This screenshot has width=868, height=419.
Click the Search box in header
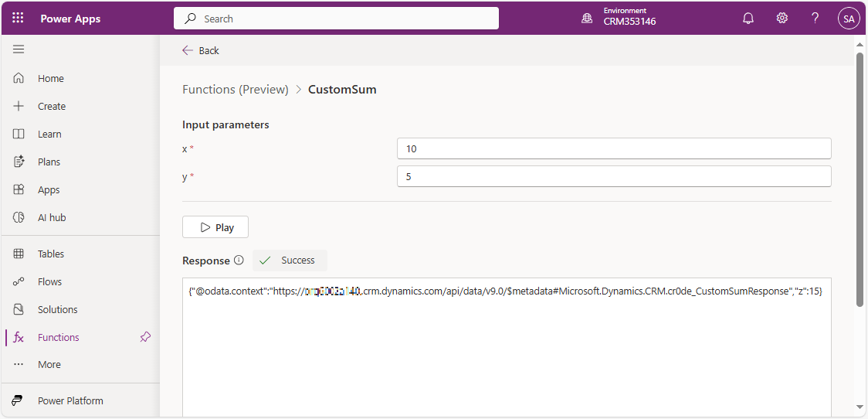(x=336, y=19)
